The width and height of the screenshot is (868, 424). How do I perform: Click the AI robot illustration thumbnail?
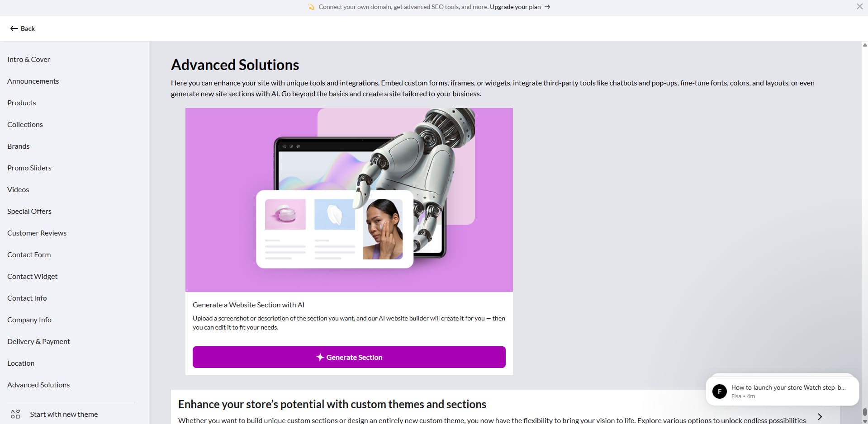pos(349,200)
